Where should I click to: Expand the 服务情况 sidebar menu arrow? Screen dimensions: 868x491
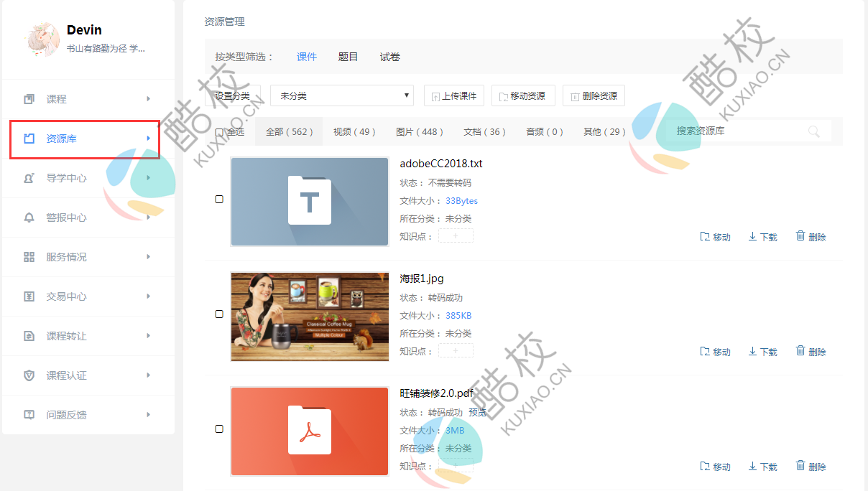pos(149,257)
